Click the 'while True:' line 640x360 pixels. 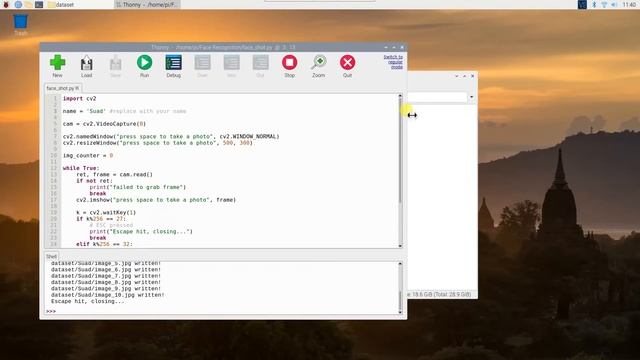point(81,168)
